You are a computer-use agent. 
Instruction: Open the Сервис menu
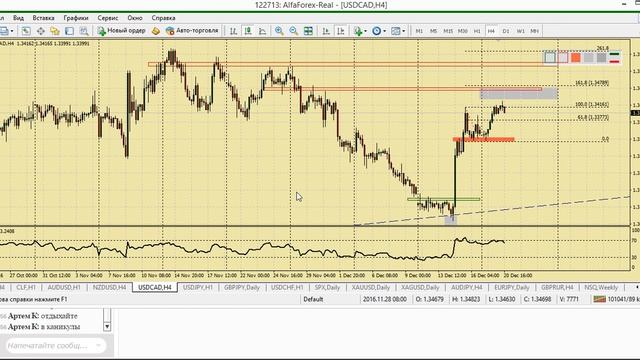pos(108,18)
